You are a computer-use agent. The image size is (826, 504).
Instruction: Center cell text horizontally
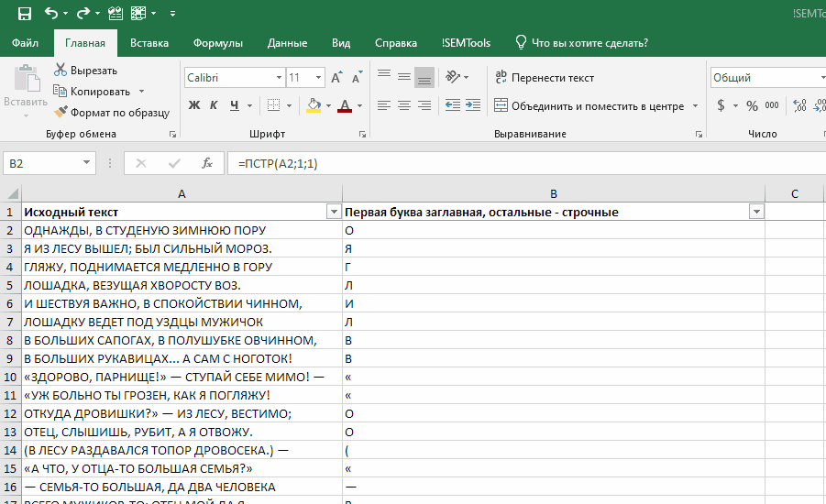[x=404, y=105]
